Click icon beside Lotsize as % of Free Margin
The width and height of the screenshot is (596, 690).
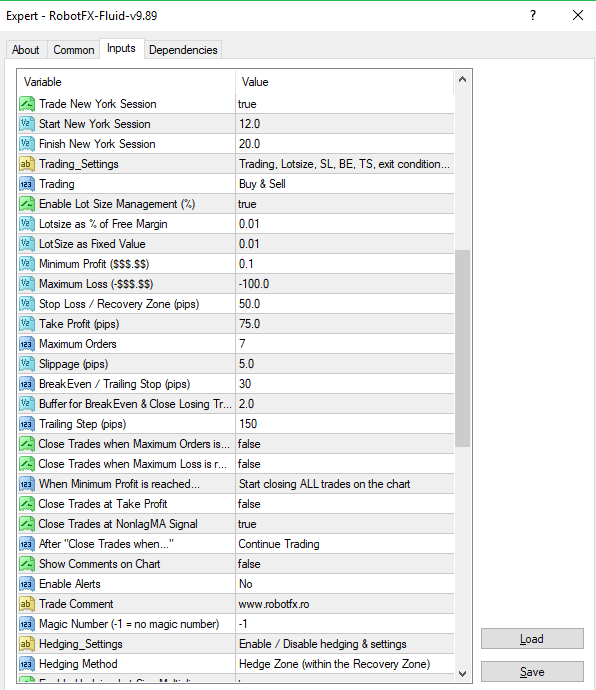click(26, 224)
